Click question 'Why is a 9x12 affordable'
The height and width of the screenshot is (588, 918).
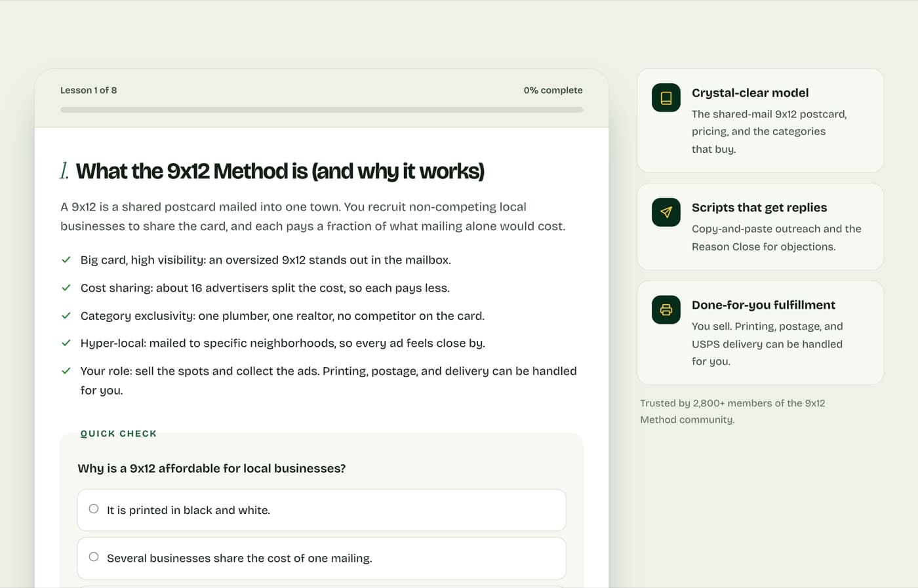(212, 468)
